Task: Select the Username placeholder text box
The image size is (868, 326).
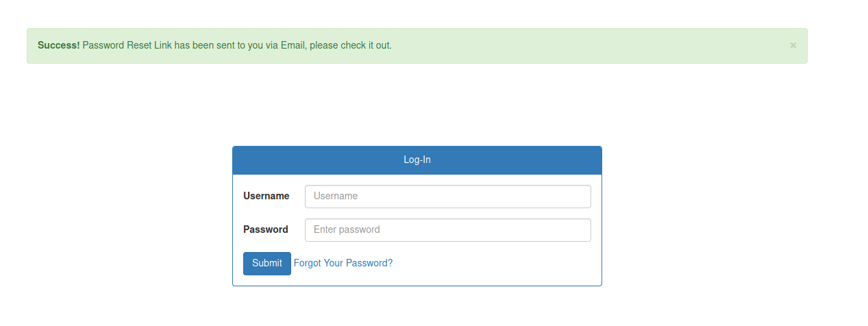Action: coord(447,196)
